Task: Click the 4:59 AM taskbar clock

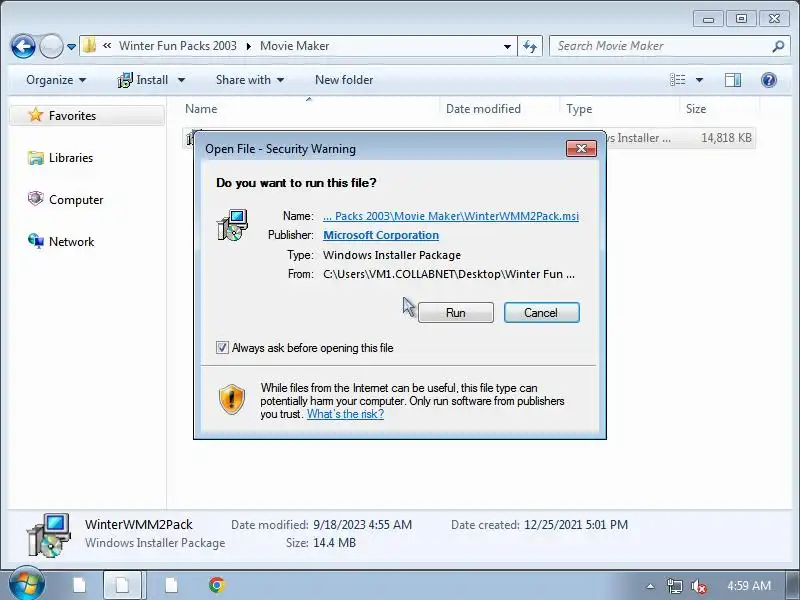Action: click(748, 586)
